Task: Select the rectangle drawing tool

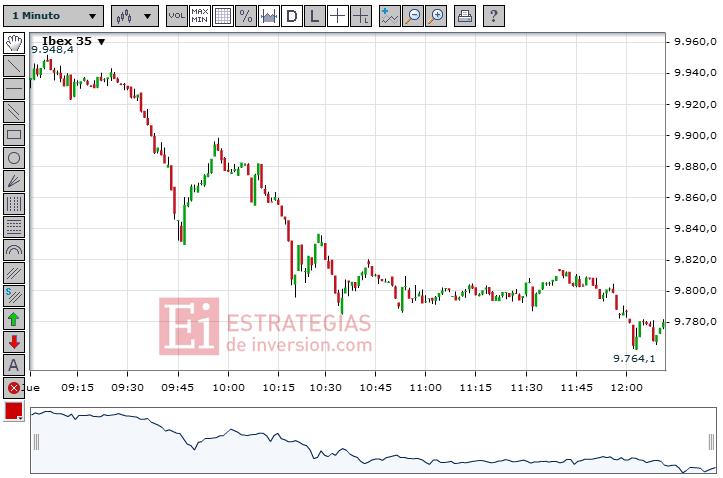Action: click(x=14, y=134)
